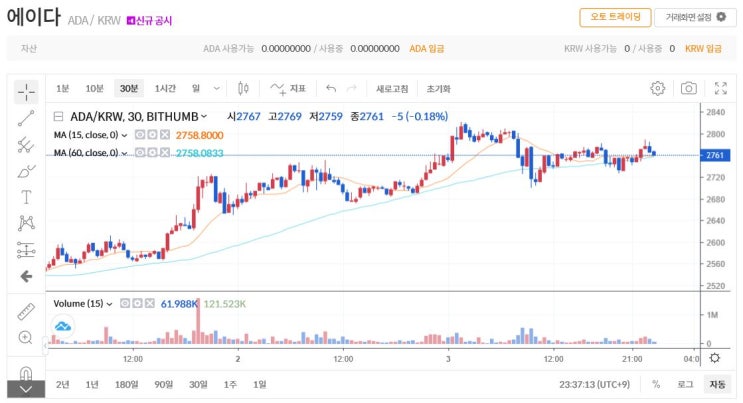Viewport: 743px width, 403px height.
Task: Remove the MA 15 indicator
Action: pos(164,135)
